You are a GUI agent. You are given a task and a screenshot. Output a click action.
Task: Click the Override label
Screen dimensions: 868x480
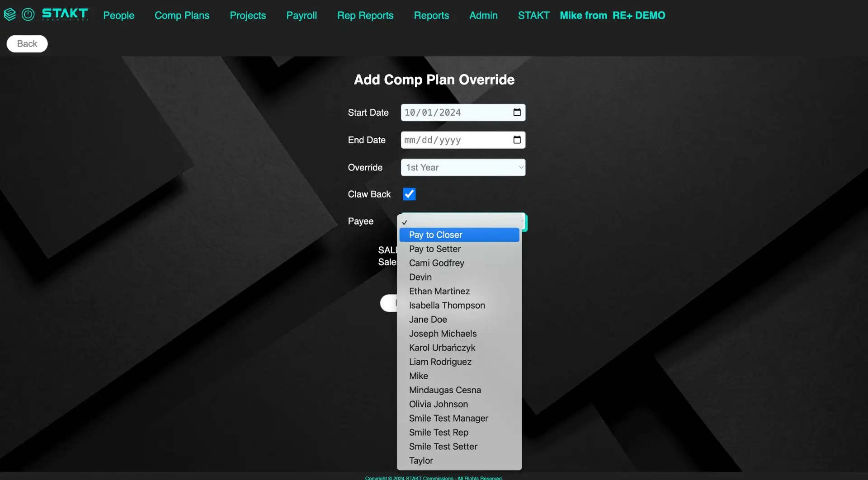[365, 168]
